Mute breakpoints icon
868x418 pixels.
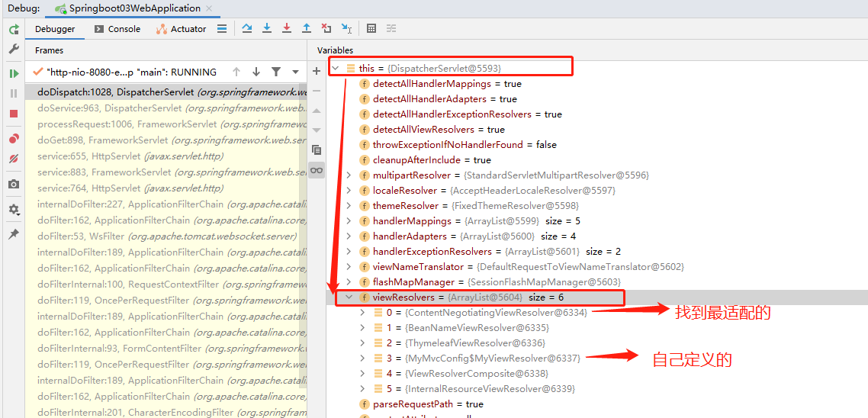tap(14, 159)
